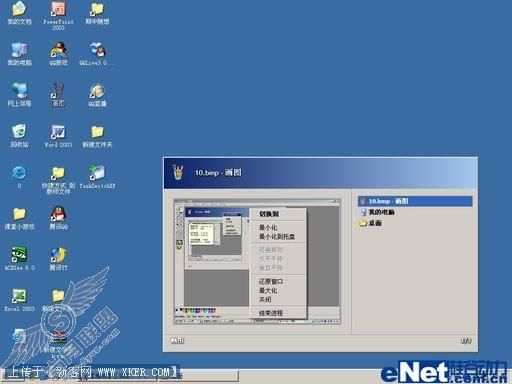Open the 腾讯TT browser shortcut
Viewport: 512px width, 384px height.
point(58,259)
